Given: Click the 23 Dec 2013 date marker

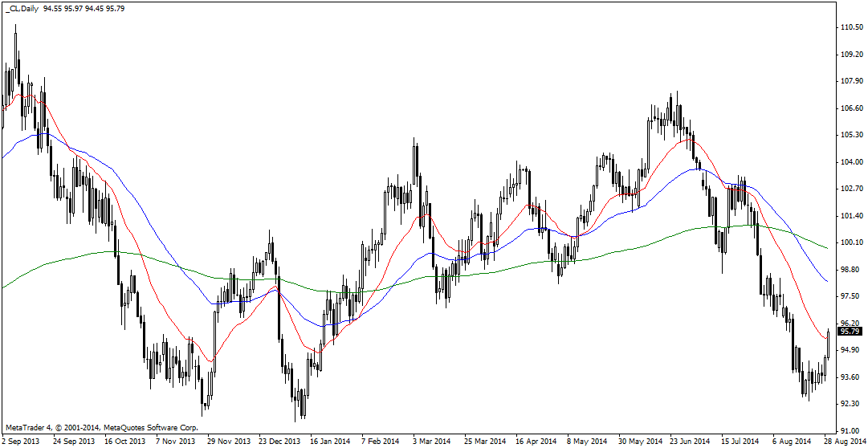Looking at the screenshot, I should (279, 441).
